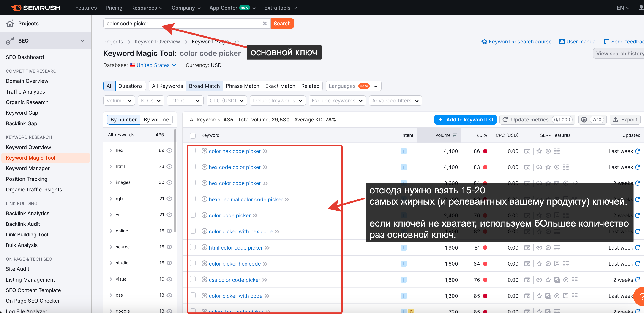Viewport: 644px width, 314px height.
Task: Expand the html keyword group
Action: tap(111, 166)
